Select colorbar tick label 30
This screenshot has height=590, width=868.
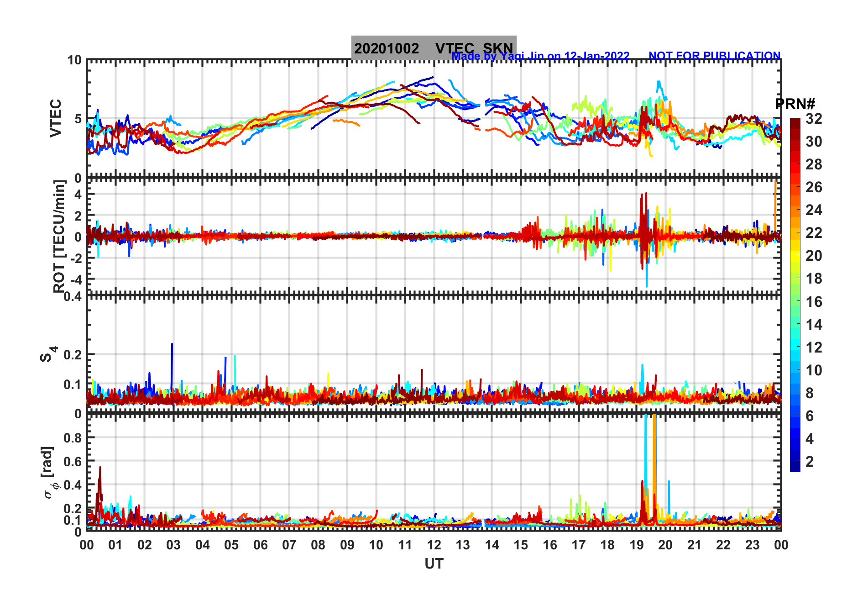tap(814, 142)
